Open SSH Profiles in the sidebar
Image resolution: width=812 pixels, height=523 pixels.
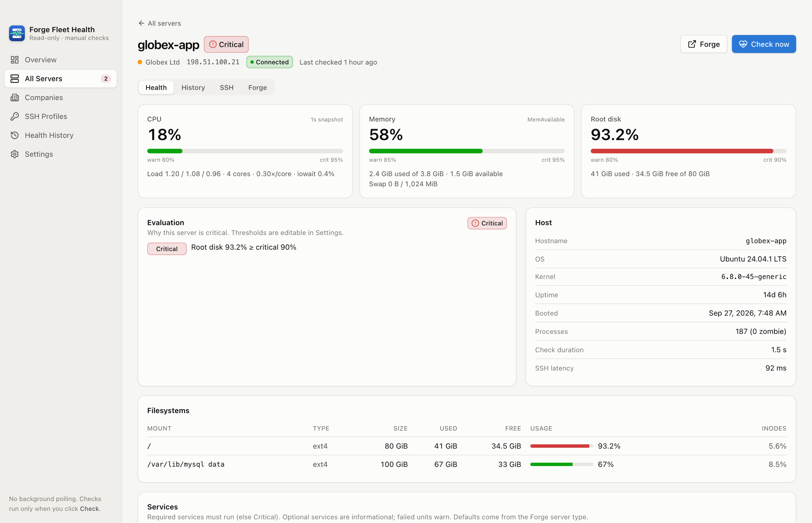61,117
